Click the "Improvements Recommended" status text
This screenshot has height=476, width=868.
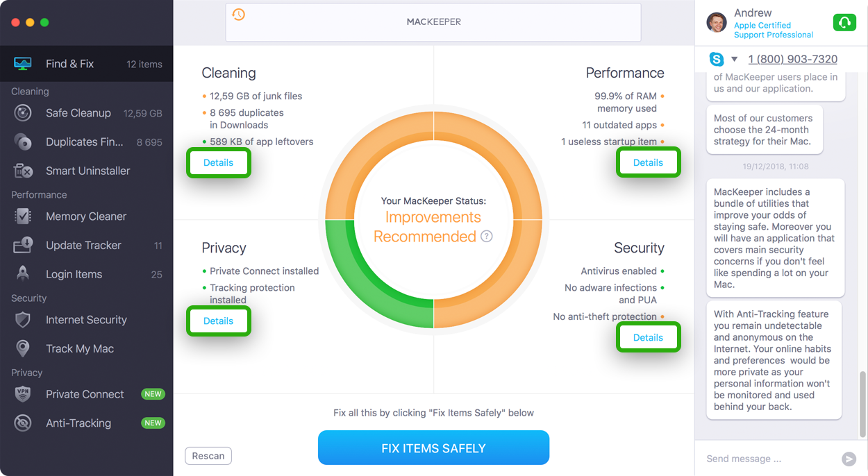(427, 227)
